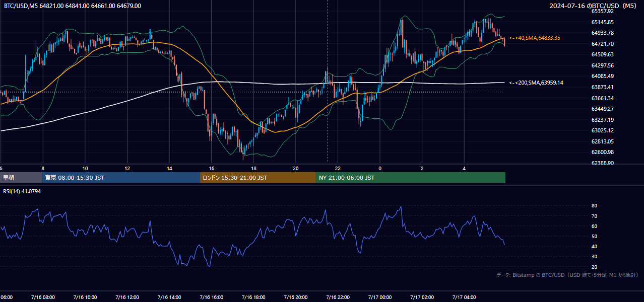Click price axis label 65357.92
This screenshot has height=302, width=644.
603,11
